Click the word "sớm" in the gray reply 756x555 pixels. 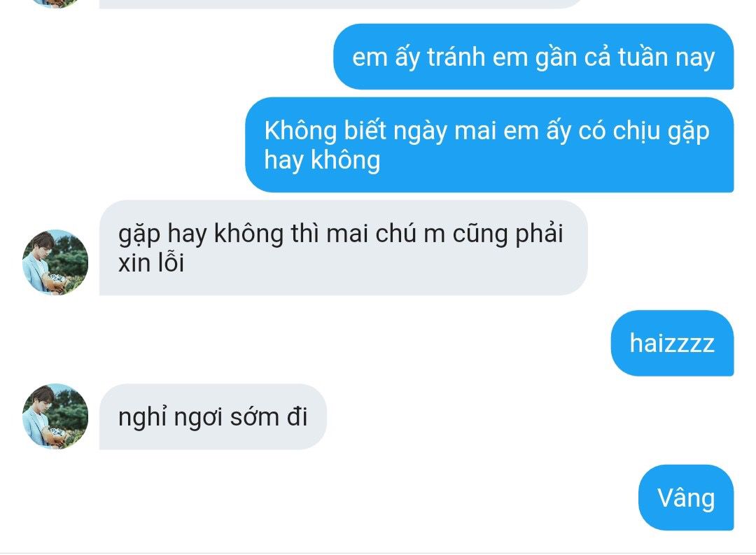254,417
